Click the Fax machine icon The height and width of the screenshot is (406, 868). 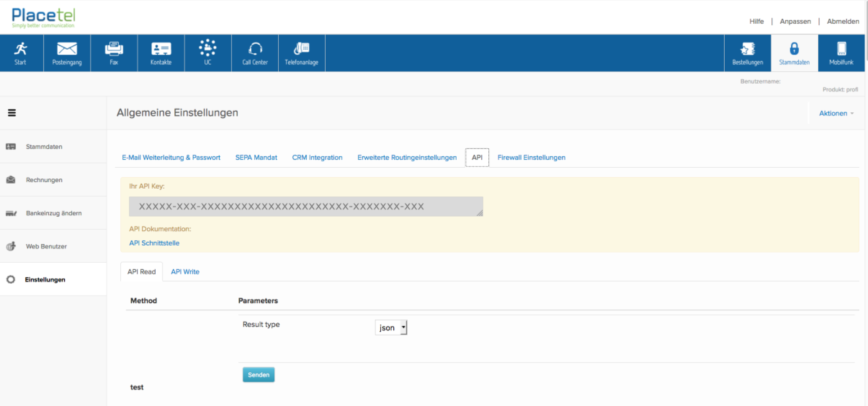[114, 49]
